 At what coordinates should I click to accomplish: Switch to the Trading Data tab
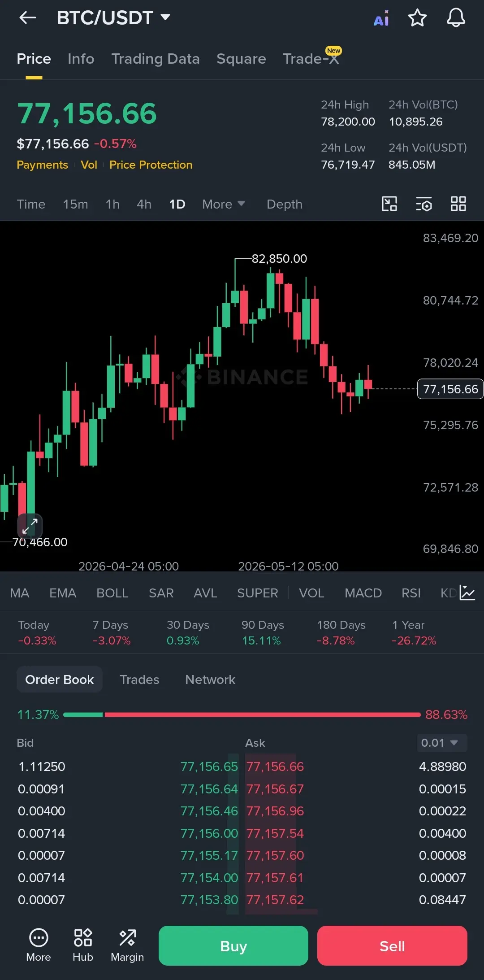156,59
